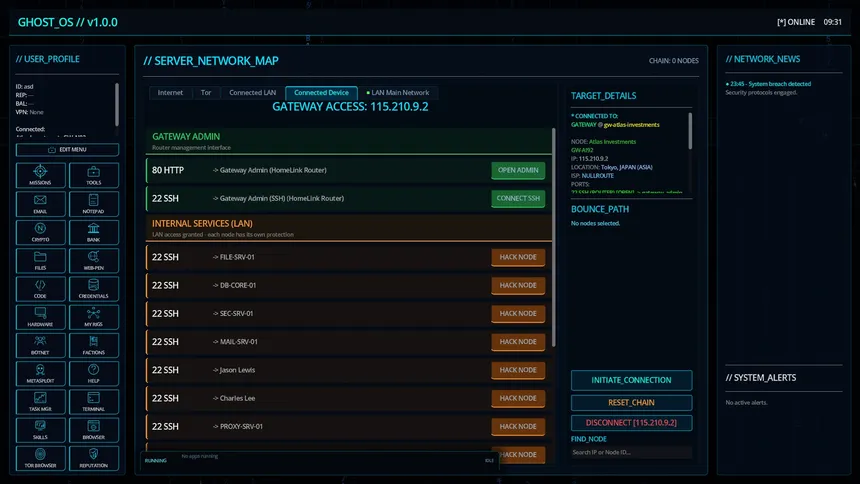Open the Reputation icon

click(94, 458)
